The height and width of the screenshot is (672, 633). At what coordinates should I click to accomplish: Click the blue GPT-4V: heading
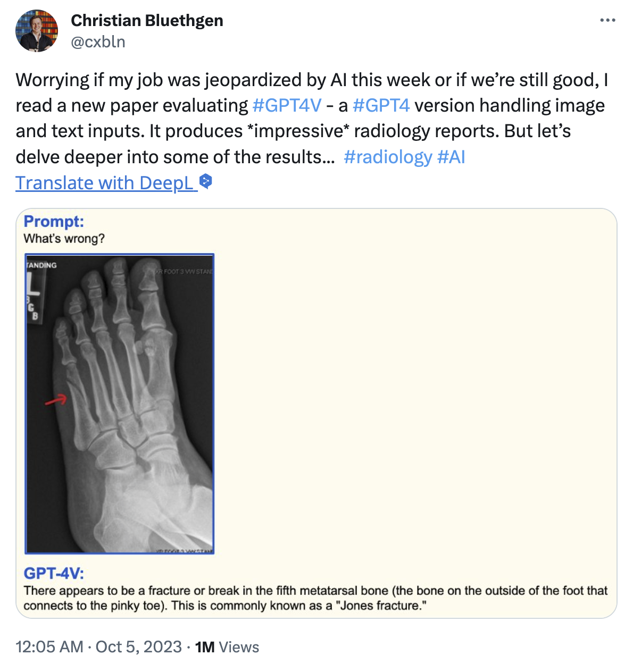coord(54,573)
